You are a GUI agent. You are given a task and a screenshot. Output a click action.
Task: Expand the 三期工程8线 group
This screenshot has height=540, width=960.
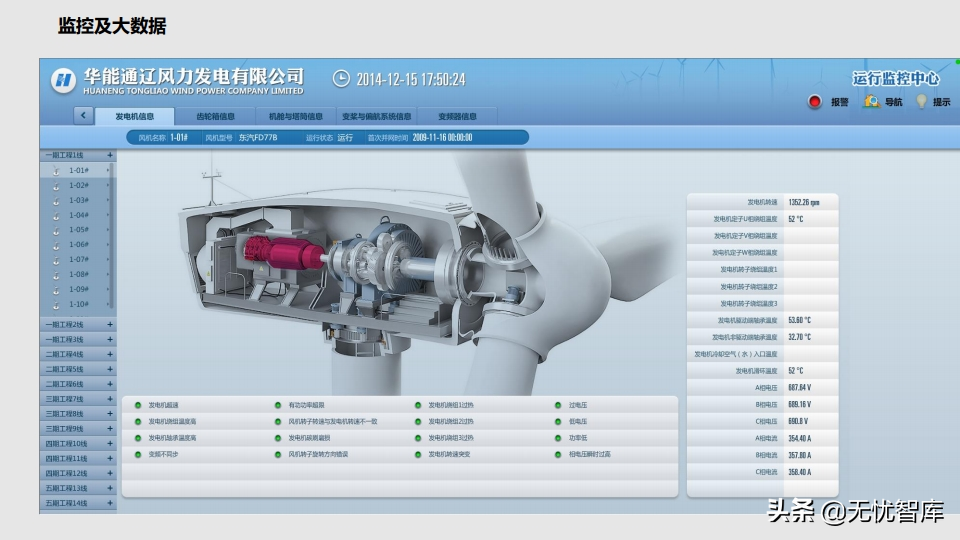(110, 414)
